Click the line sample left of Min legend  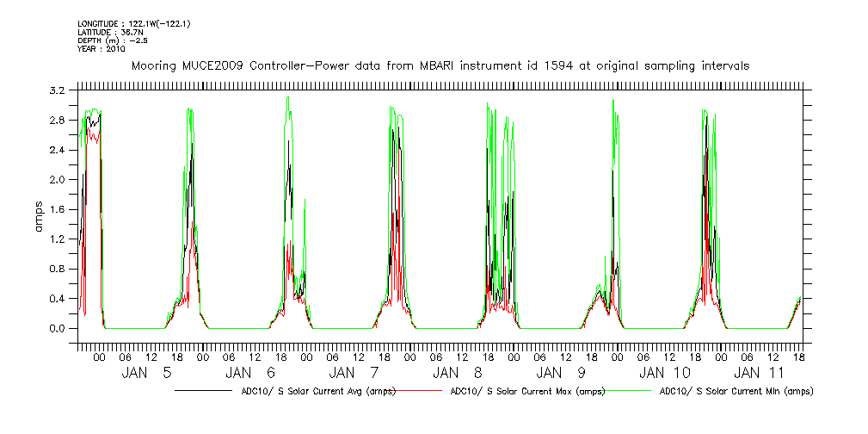632,390
